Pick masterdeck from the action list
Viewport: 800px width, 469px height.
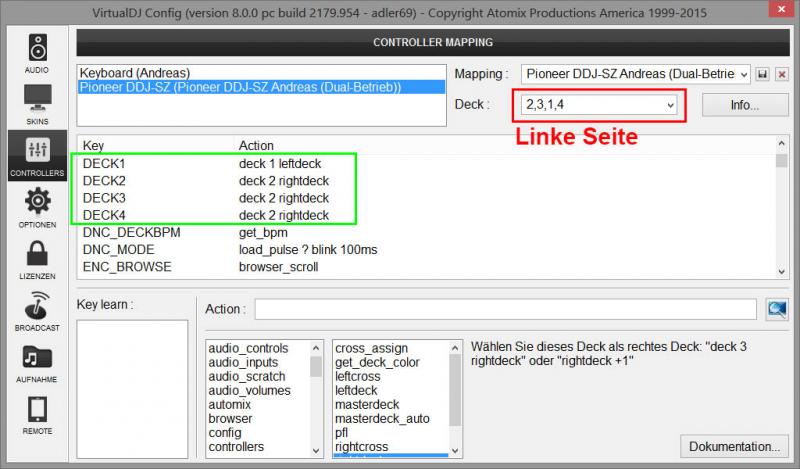(x=367, y=405)
